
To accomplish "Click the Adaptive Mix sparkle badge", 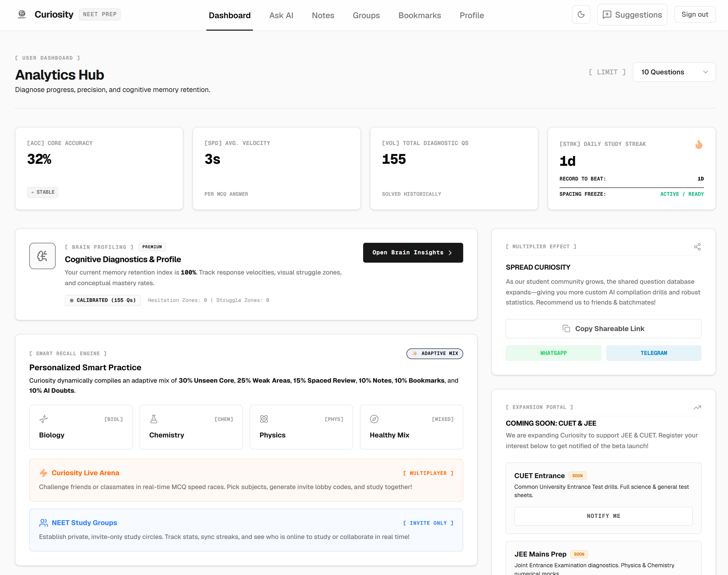I will tap(435, 354).
